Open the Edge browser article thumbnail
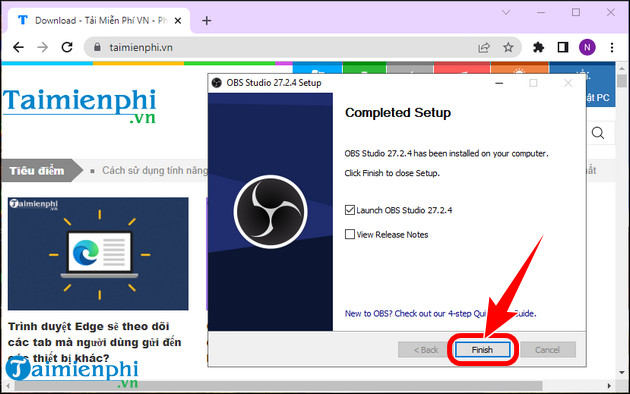This screenshot has height=394, width=630. (x=98, y=253)
